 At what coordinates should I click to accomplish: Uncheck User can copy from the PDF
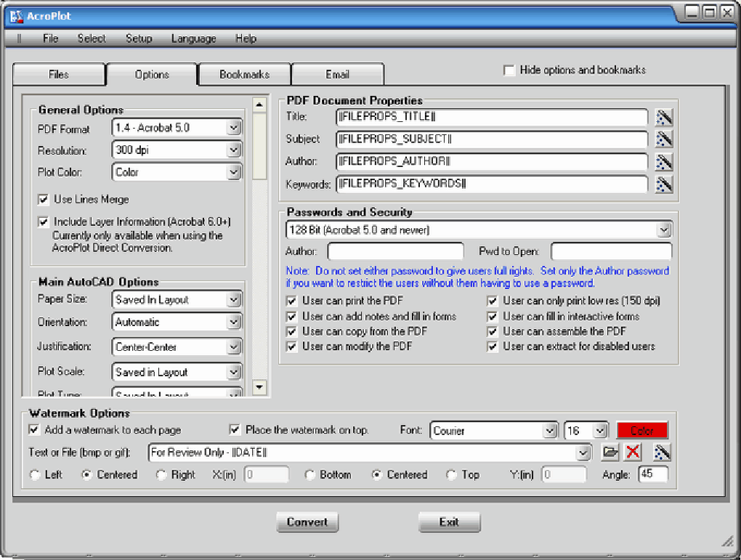tap(291, 331)
